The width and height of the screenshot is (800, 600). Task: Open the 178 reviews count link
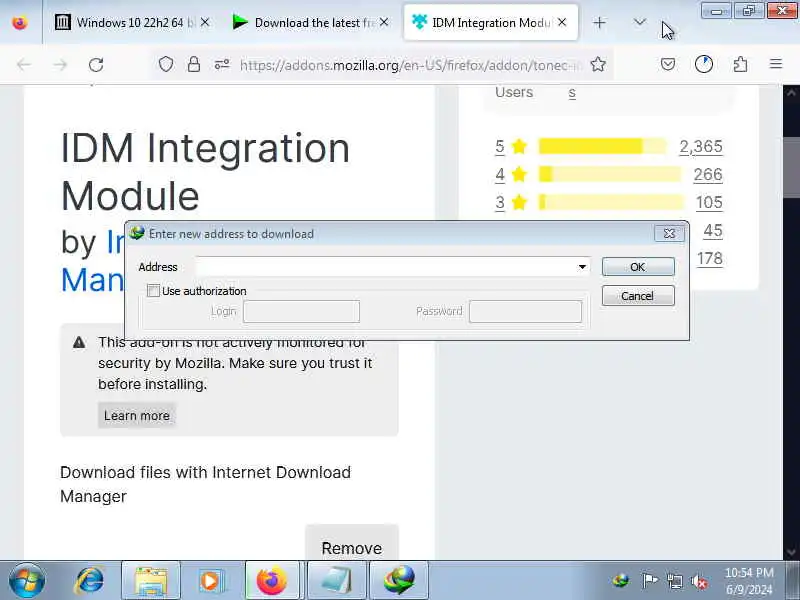coord(710,259)
